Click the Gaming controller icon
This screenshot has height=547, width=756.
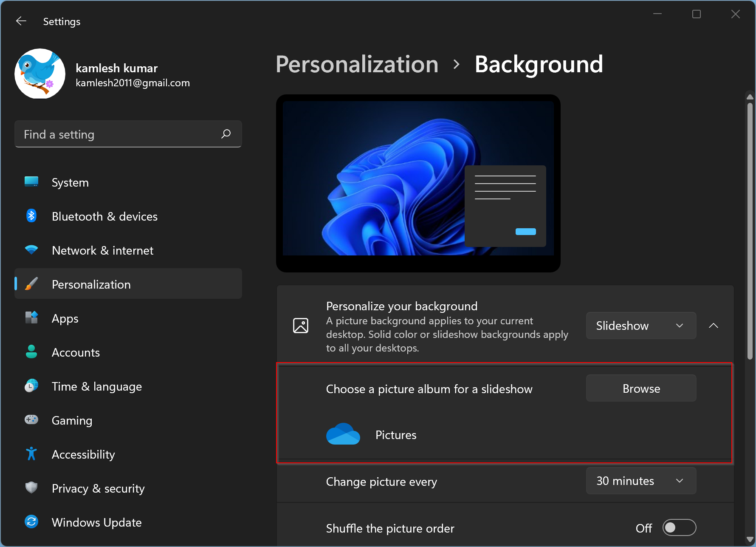(31, 420)
